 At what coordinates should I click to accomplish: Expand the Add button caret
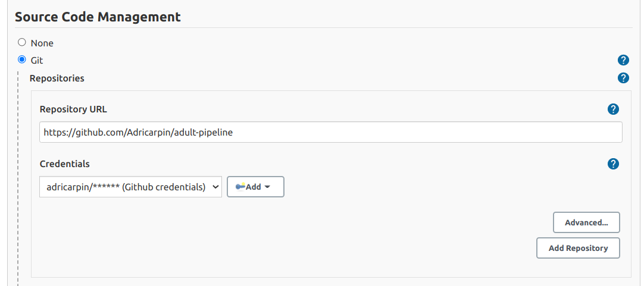click(267, 187)
